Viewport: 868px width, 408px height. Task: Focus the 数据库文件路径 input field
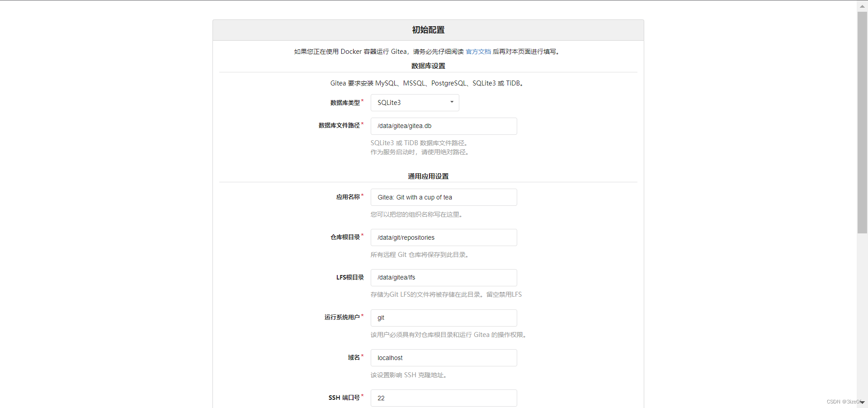coord(443,126)
